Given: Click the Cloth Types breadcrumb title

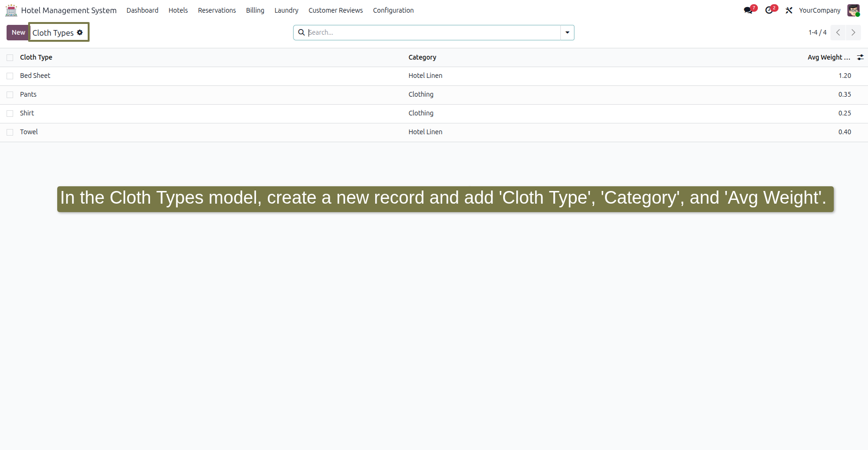Looking at the screenshot, I should [x=53, y=32].
